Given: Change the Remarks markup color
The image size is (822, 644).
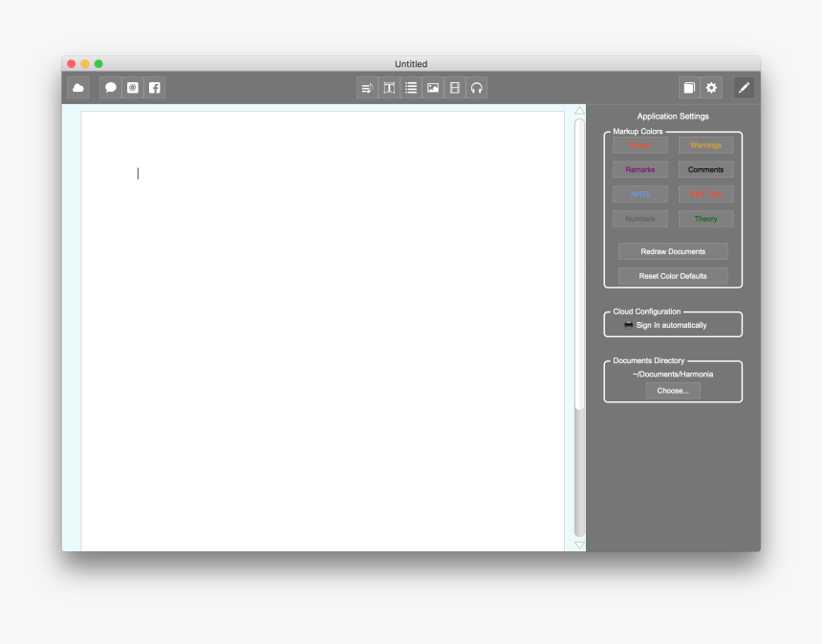Looking at the screenshot, I should click(x=640, y=170).
